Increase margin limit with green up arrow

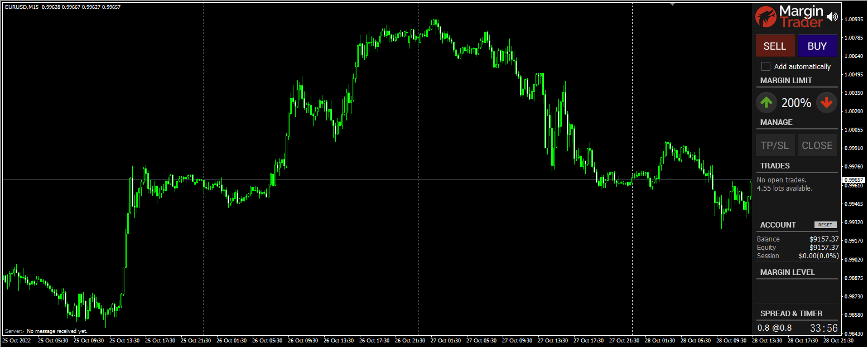tap(766, 103)
